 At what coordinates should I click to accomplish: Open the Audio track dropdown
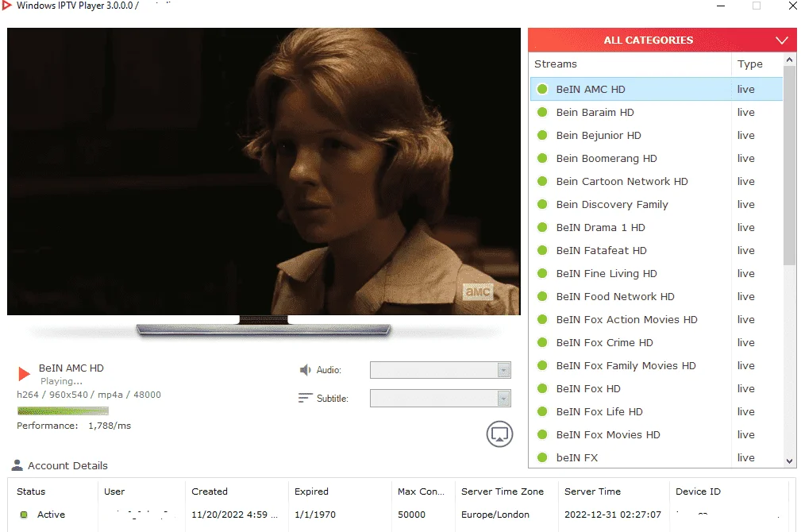pos(441,370)
